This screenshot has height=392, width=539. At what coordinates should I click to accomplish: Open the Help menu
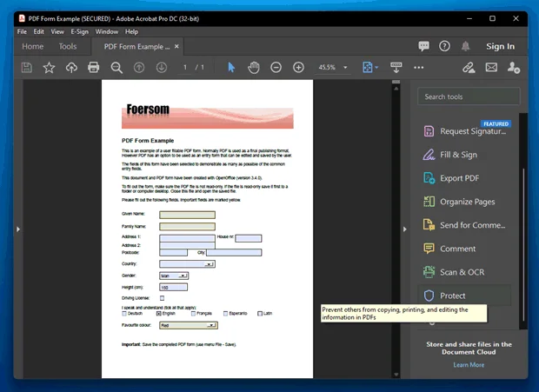pos(131,31)
